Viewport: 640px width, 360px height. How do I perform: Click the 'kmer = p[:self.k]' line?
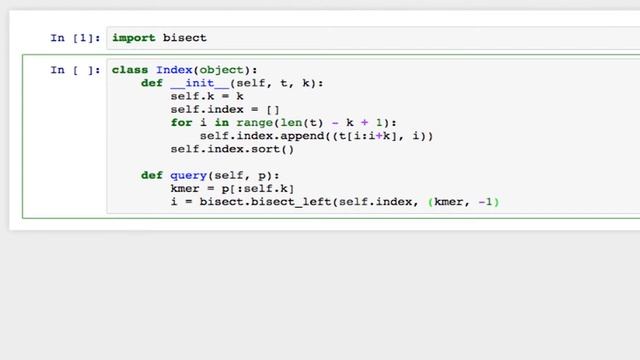pos(232,189)
